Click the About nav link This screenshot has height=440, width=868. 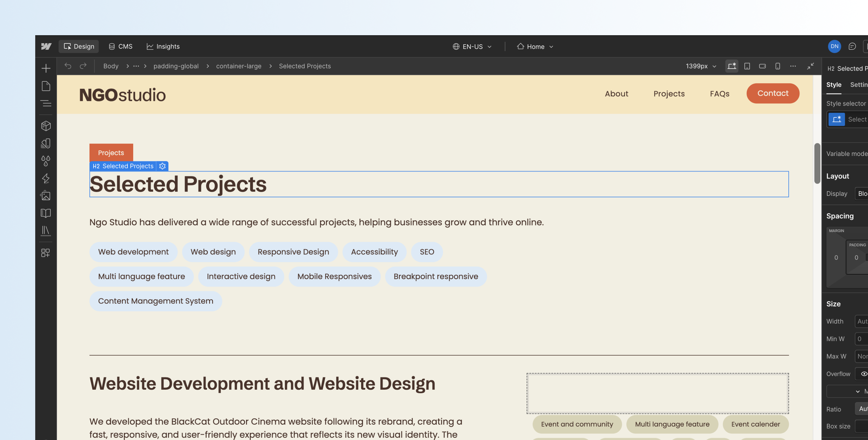click(x=616, y=94)
